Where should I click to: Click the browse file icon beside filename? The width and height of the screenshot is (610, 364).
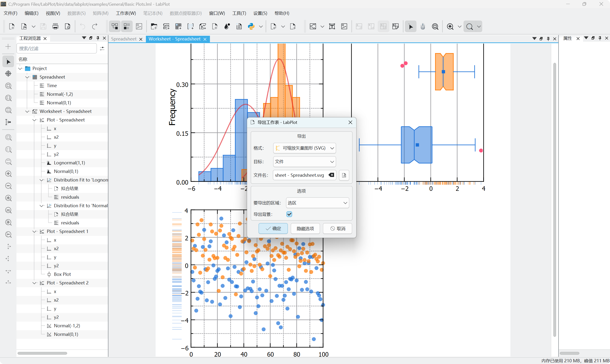pyautogui.click(x=344, y=175)
